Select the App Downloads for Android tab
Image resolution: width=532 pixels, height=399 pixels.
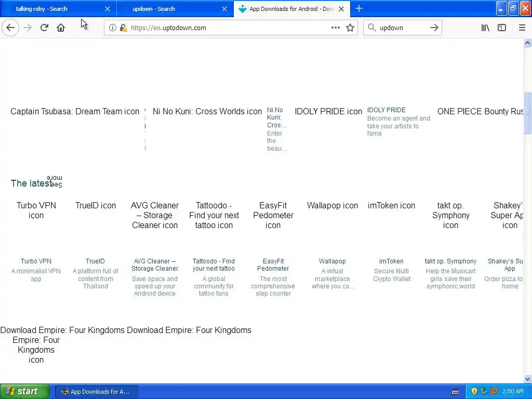292,9
